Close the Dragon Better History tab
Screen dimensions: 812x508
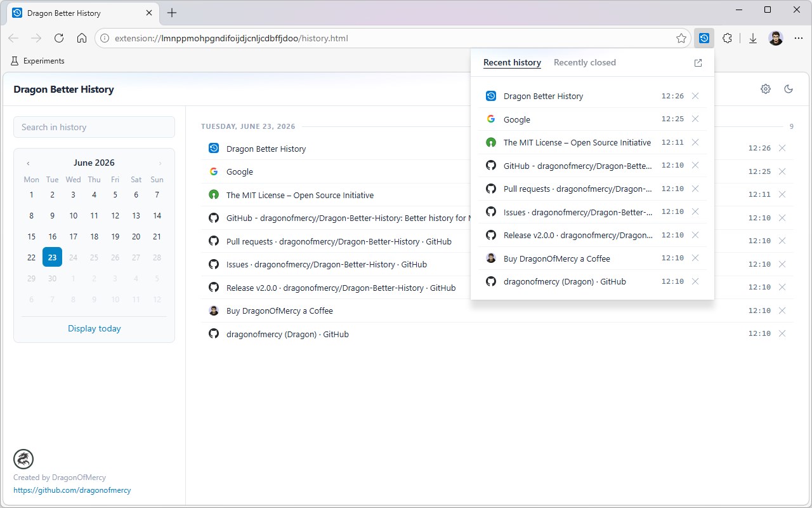coord(148,13)
